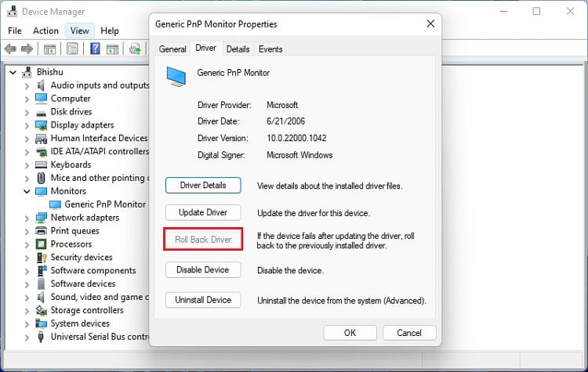This screenshot has width=588, height=372.
Task: Switch to the Details tab
Action: coord(238,49)
